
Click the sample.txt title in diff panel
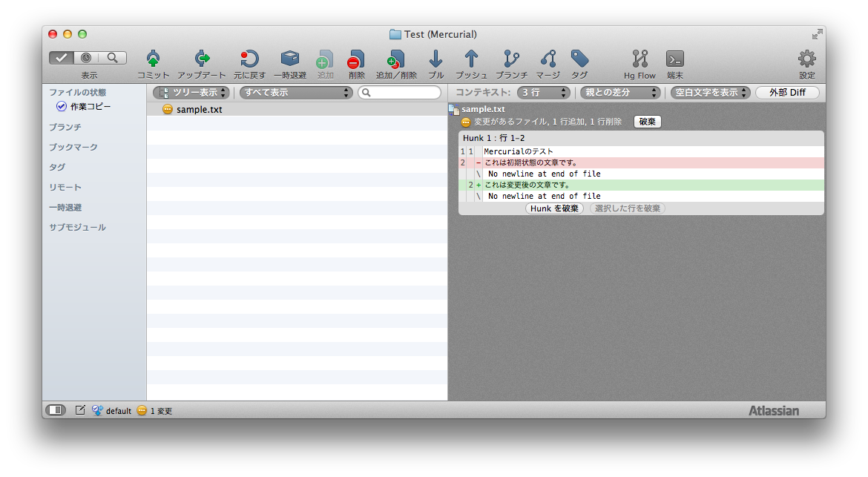483,110
